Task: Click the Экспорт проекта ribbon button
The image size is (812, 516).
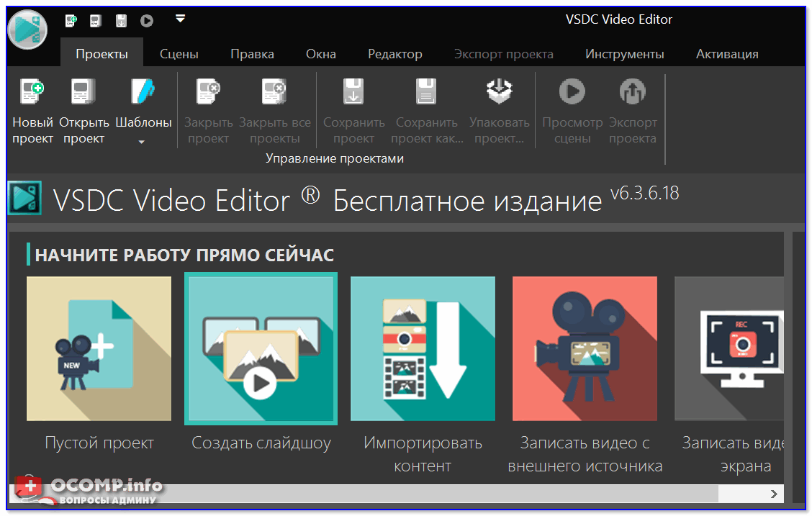Action: click(632, 112)
